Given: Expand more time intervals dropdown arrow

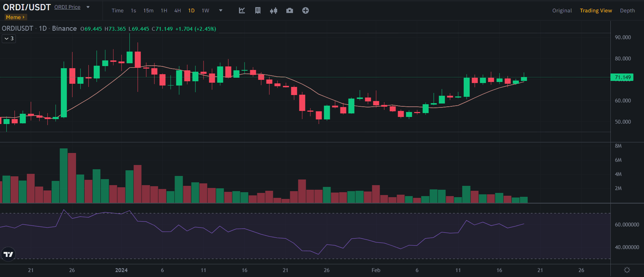Looking at the screenshot, I should pos(221,11).
